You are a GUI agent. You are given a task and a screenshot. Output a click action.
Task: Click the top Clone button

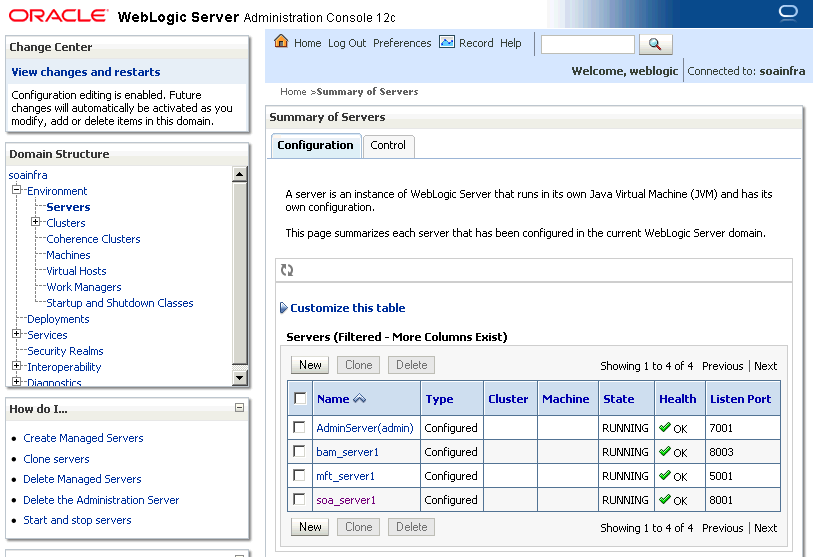pos(359,365)
